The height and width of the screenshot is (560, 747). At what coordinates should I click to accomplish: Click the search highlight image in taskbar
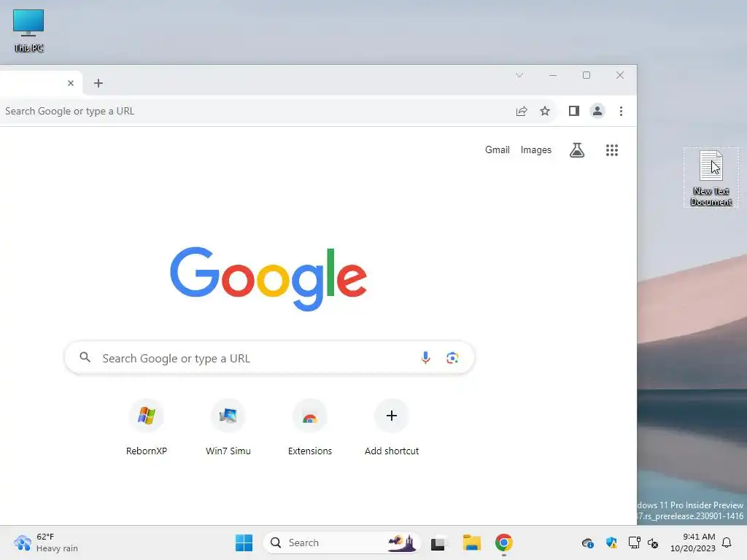pos(402,542)
